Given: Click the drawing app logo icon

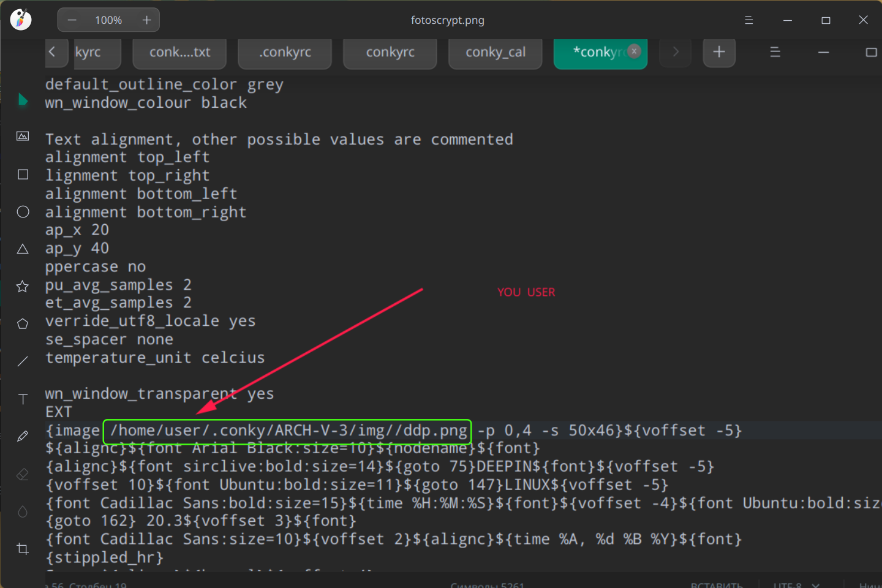Looking at the screenshot, I should pyautogui.click(x=21, y=20).
